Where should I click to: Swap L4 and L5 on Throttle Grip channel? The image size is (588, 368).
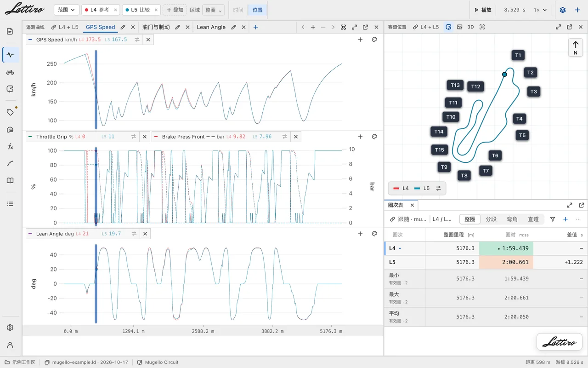[x=134, y=137]
